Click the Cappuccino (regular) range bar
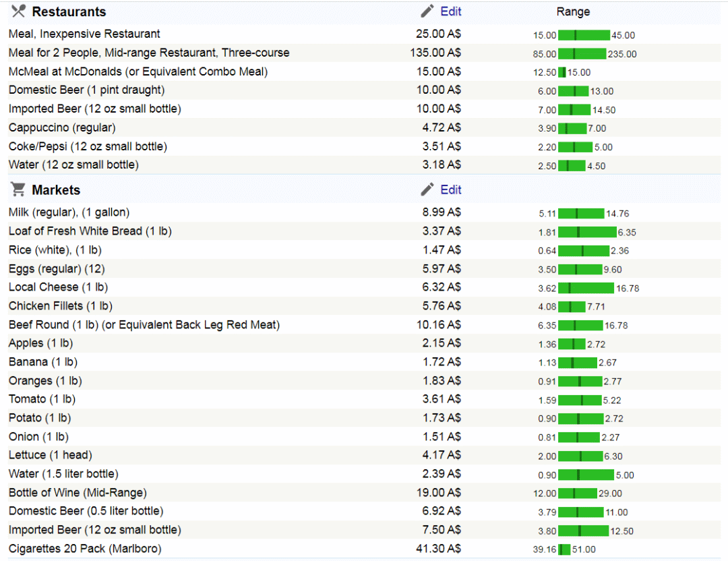728x561 pixels. (x=572, y=128)
